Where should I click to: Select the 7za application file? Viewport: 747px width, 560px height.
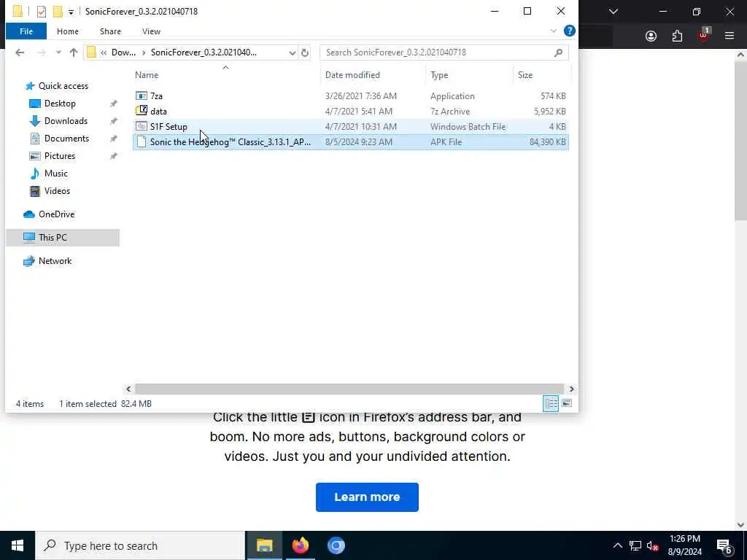351,96
